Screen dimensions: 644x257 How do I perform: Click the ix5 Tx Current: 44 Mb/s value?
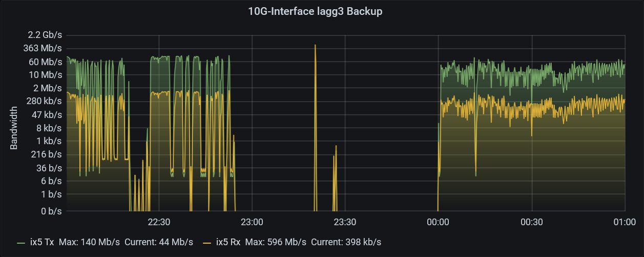click(159, 242)
